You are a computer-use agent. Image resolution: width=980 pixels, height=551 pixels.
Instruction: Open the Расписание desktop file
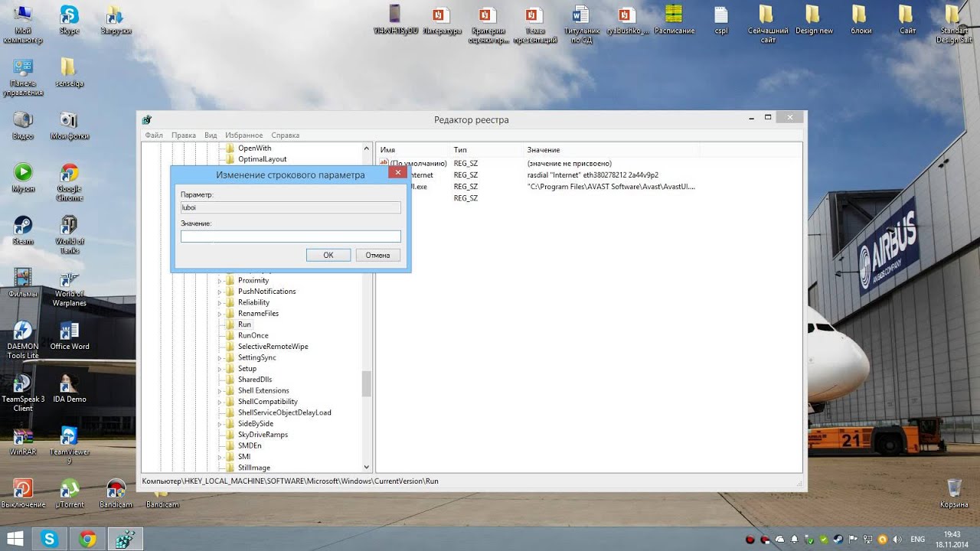pyautogui.click(x=674, y=20)
